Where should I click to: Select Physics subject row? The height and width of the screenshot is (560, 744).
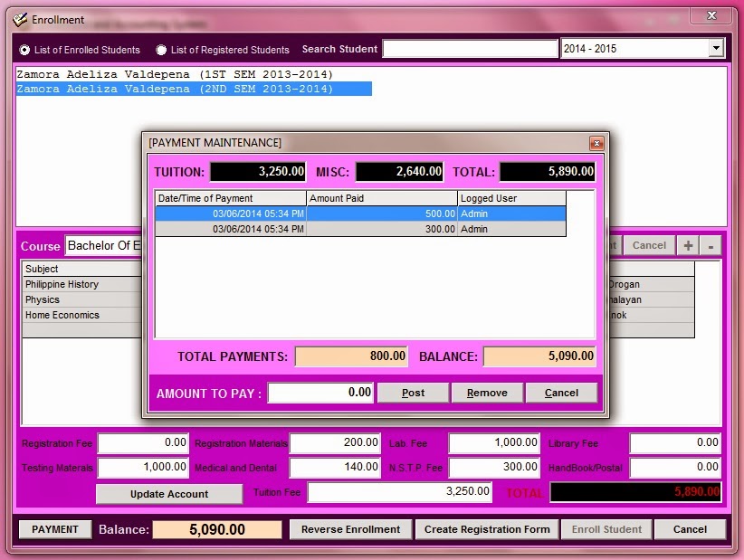(82, 299)
